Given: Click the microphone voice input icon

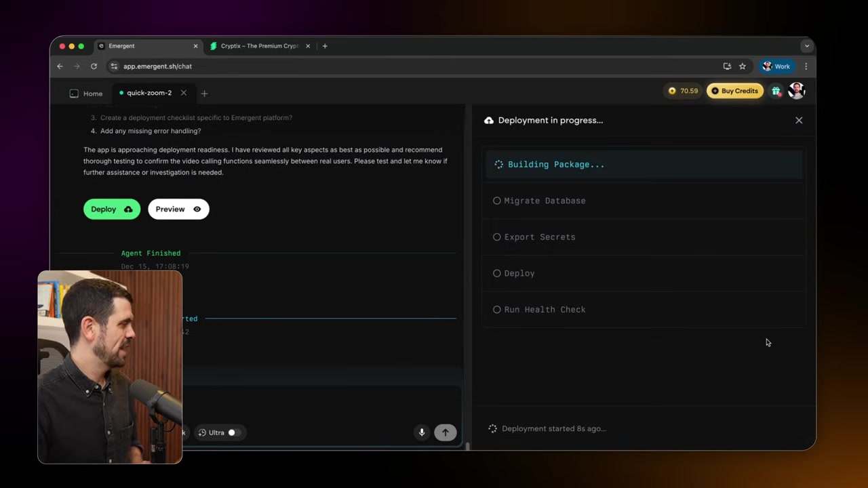Looking at the screenshot, I should tap(421, 432).
